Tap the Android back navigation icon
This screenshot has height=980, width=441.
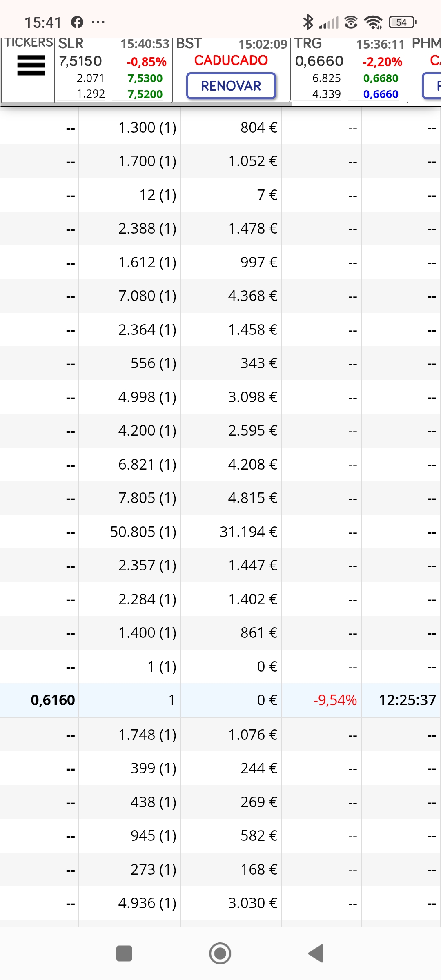pos(316,953)
